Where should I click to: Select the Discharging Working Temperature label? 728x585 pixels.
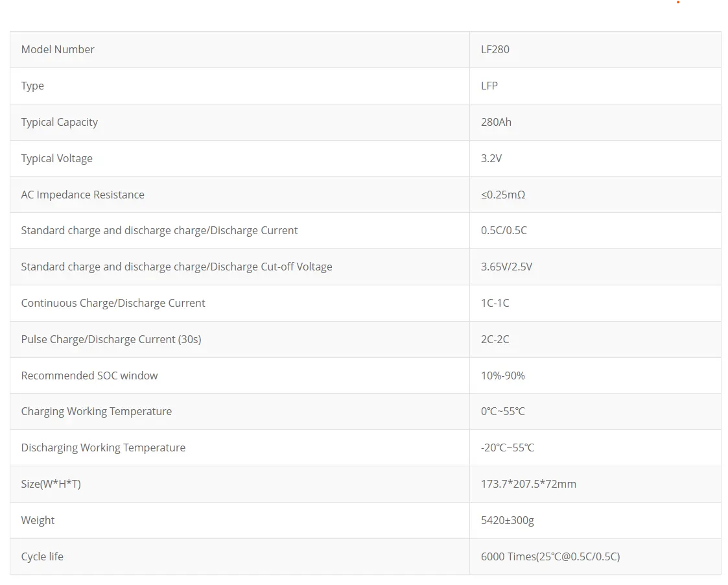(x=103, y=448)
